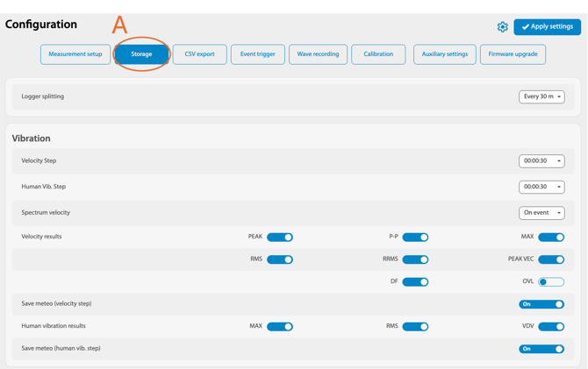Turn off the PEAK VEC toggle
The width and height of the screenshot is (588, 369).
click(x=551, y=259)
